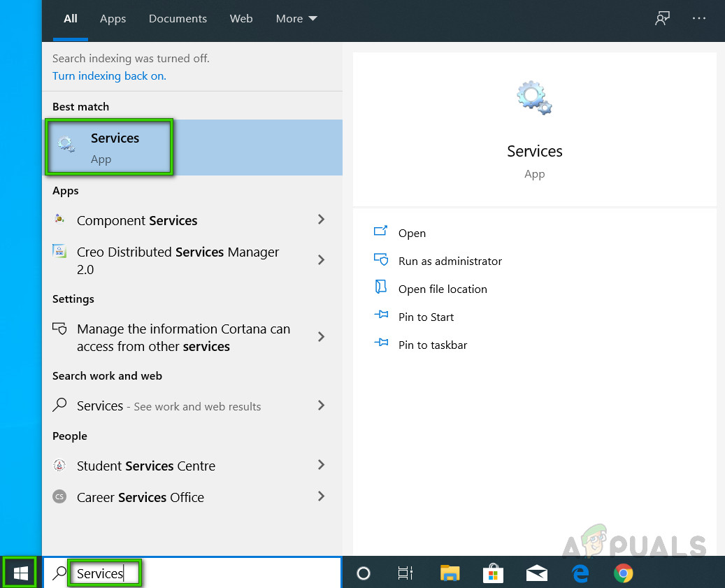Viewport: 725px width, 588px height.
Task: Select Services - See work and web results
Action: point(168,406)
